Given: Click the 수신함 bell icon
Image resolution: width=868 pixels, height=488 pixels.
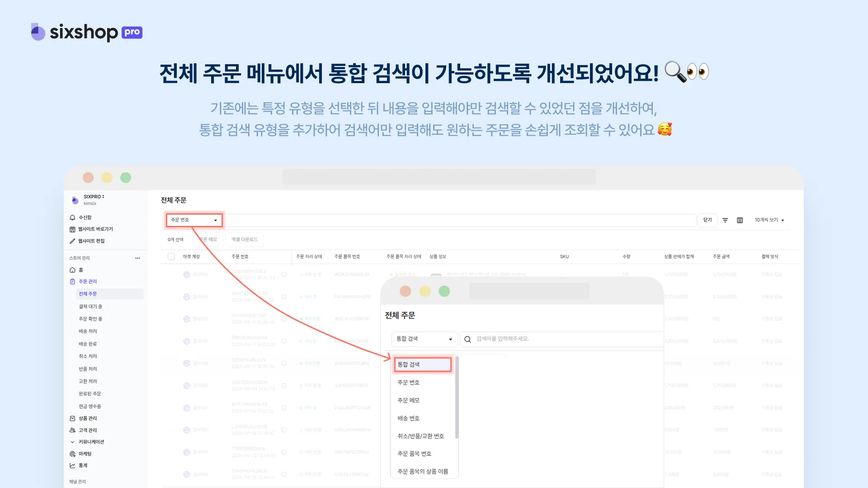Looking at the screenshot, I should pos(72,217).
